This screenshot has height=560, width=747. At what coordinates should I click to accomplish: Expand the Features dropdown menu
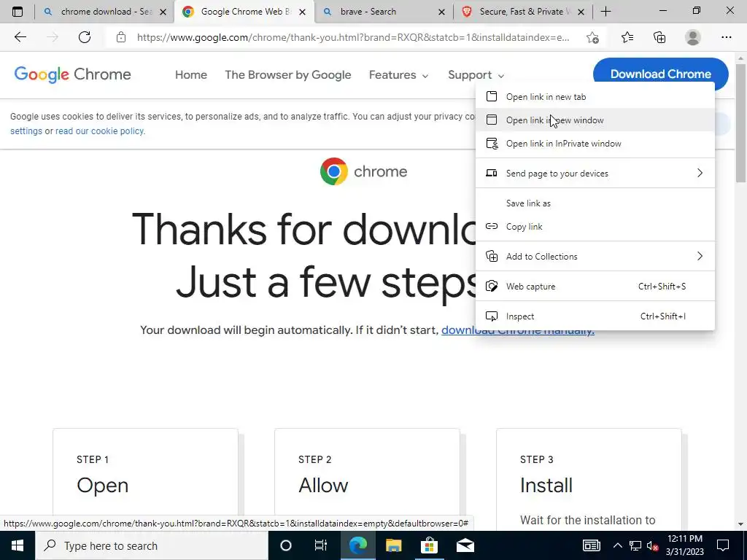pyautogui.click(x=398, y=75)
